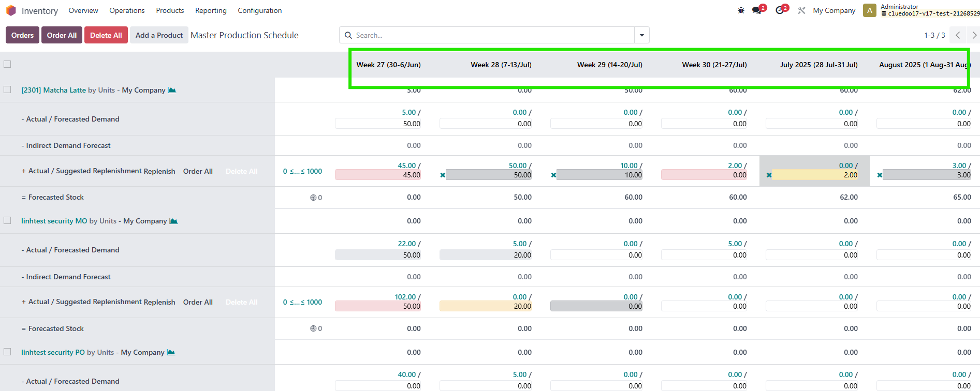Click the Inventory app logo icon

(x=11, y=10)
